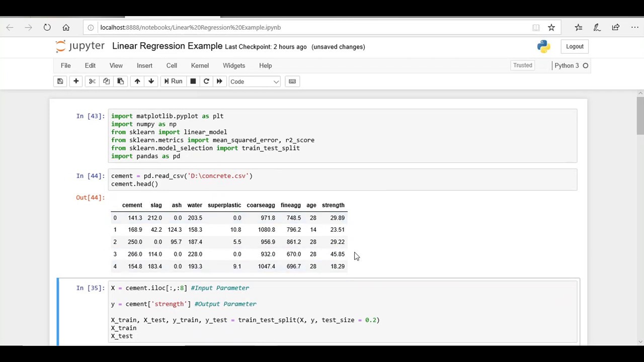Click the strength value 45.85
The width and height of the screenshot is (644, 362).
point(337,254)
